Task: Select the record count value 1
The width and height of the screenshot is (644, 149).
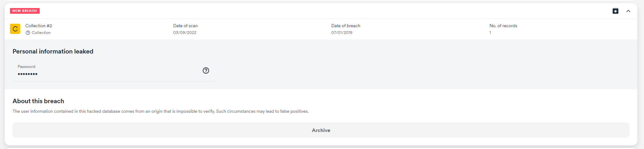Action: [x=490, y=33]
